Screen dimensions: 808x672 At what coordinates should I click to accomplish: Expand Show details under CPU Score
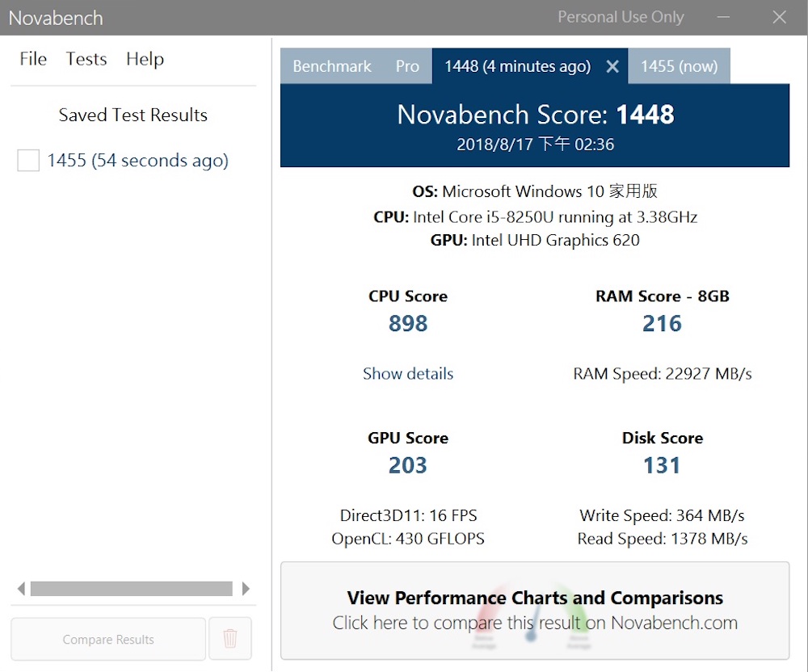coord(408,373)
